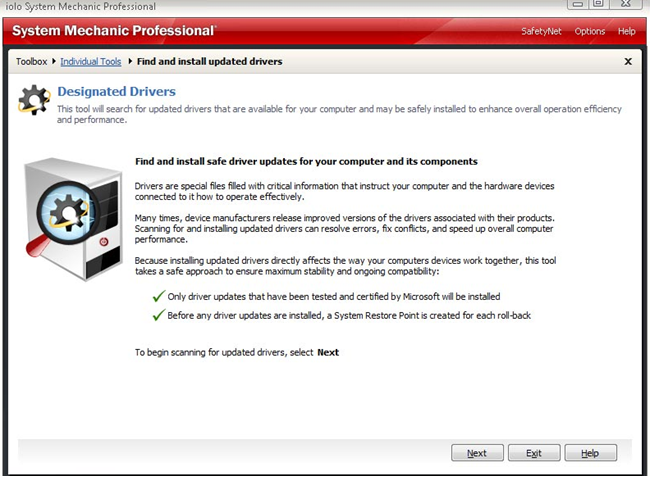The width and height of the screenshot is (650, 477).
Task: Click the 'To begin scanning for updated drivers' text
Action: pyautogui.click(x=237, y=352)
